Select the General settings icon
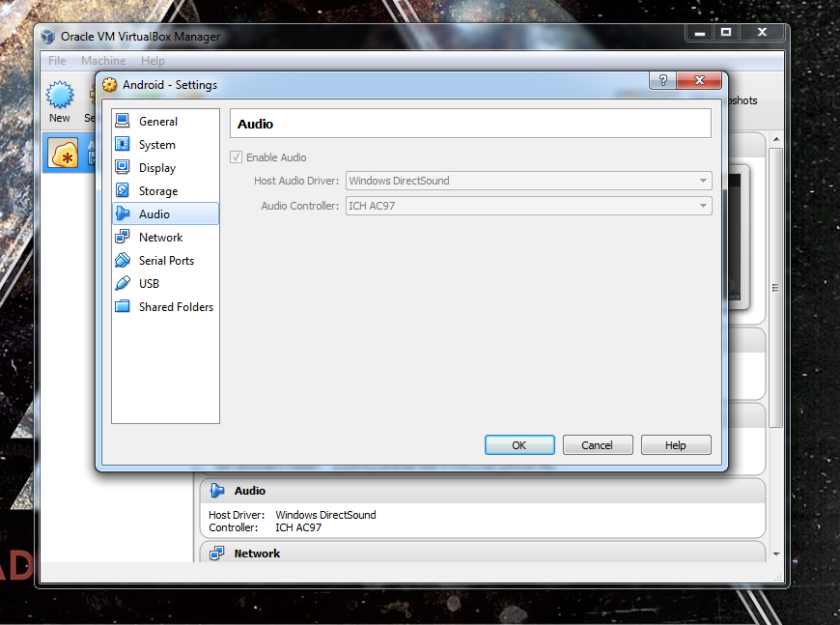 [x=123, y=121]
